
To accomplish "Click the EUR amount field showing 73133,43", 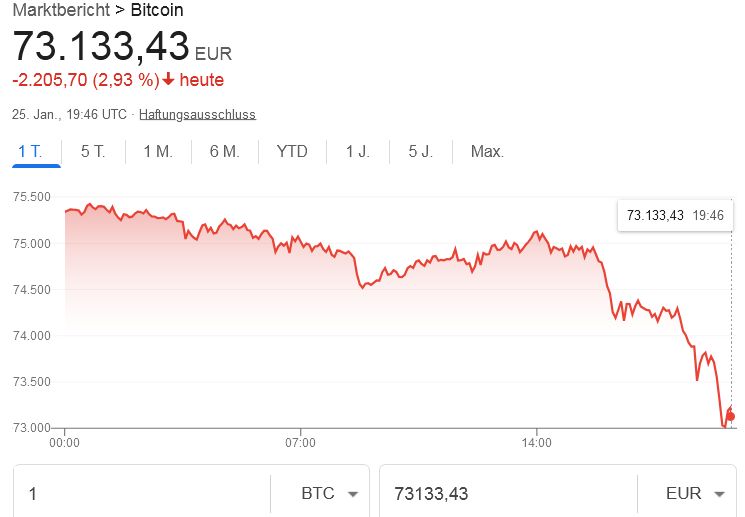I will pos(505,494).
